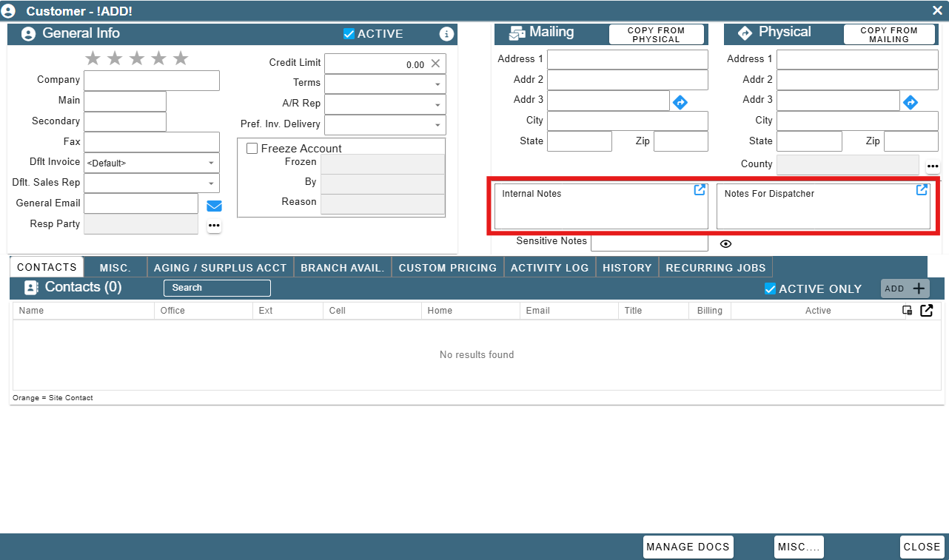The width and height of the screenshot is (949, 560).
Task: Click the Mailing section mailbox icon
Action: coord(517,33)
